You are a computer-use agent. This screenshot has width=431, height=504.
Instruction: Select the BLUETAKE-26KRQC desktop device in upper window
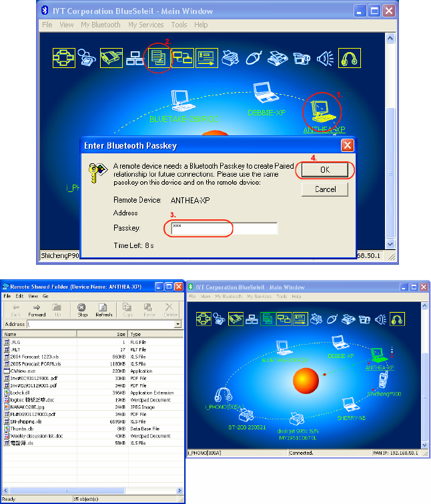pyautogui.click(x=182, y=101)
